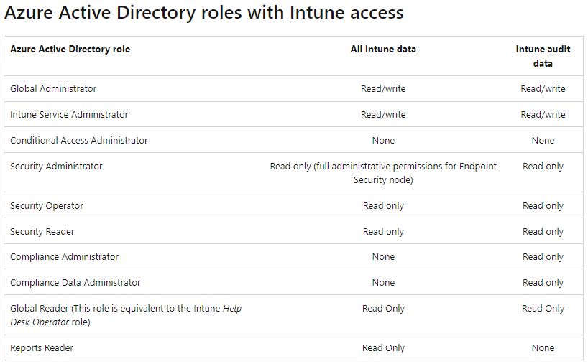Select the Conditional Access Administrator role cell
Screen dimensions: 588x364
79,141
